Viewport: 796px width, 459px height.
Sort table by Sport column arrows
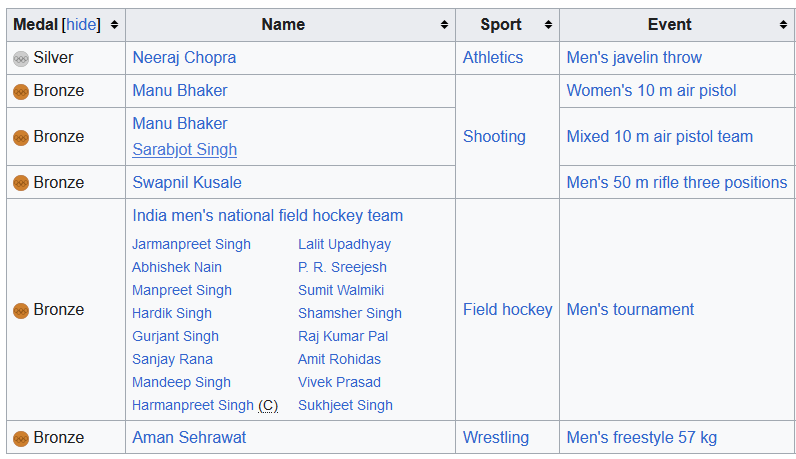pos(548,24)
